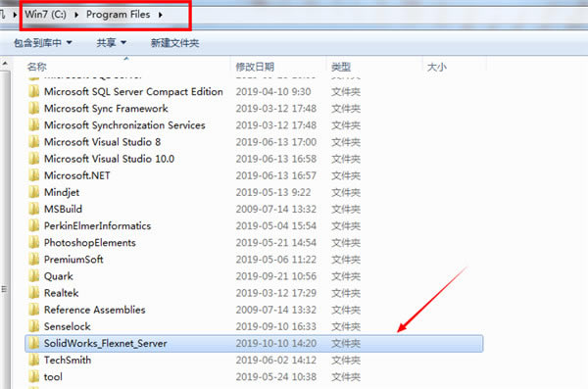Click date 2019-05-21 14:54 of PhotoshopElements
Viewport: 588px width, 389px height.
pos(276,242)
